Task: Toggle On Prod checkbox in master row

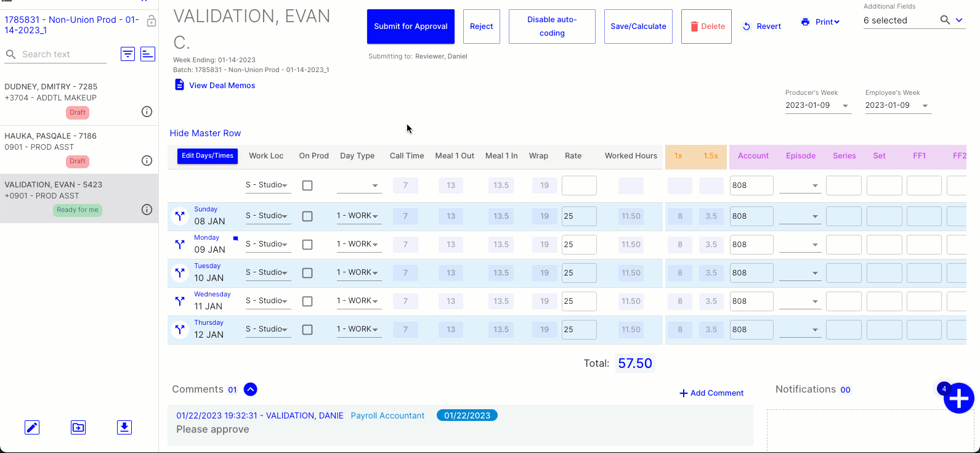Action: (x=307, y=186)
